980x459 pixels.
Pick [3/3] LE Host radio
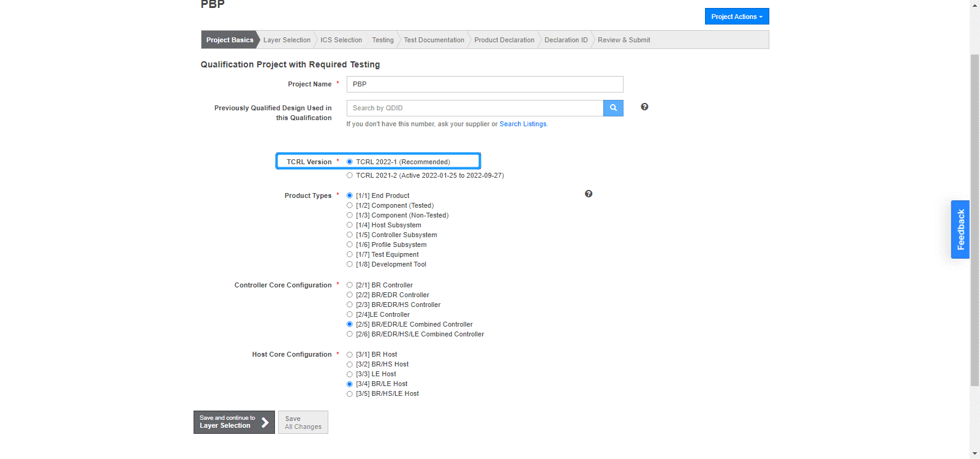pyautogui.click(x=350, y=374)
